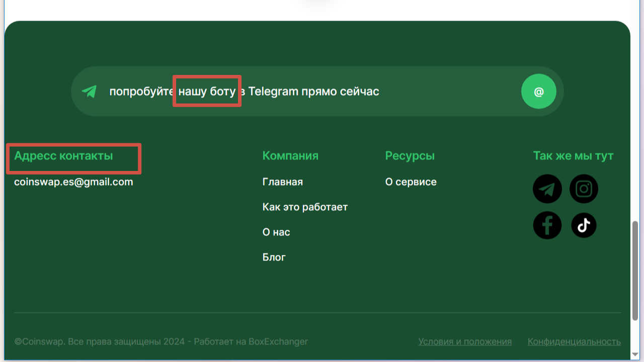This screenshot has width=644, height=362.
Task: Click the paper plane icon in banner
Action: [x=90, y=92]
